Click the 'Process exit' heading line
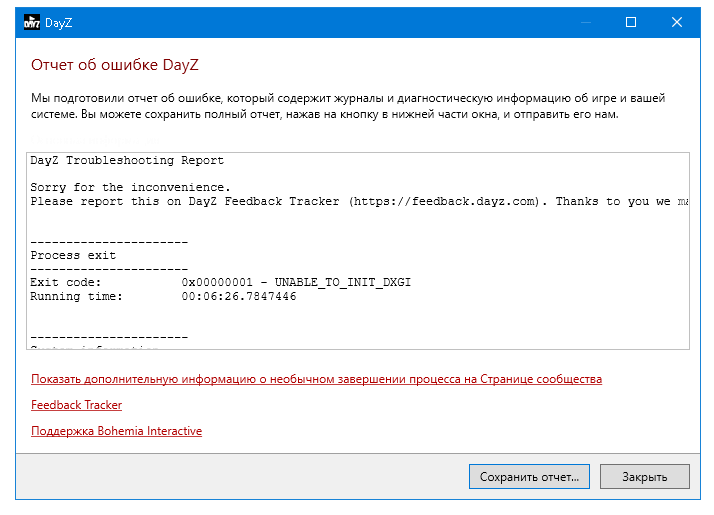 (73, 255)
